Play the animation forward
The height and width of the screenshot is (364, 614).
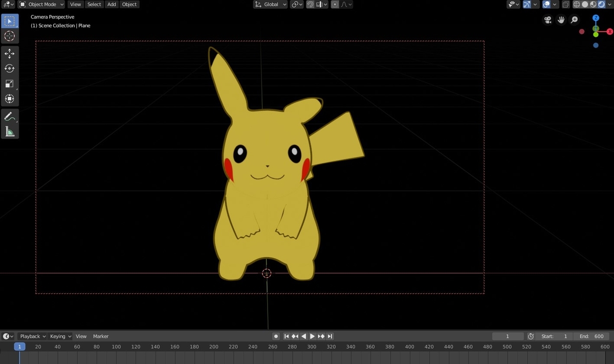coord(312,336)
